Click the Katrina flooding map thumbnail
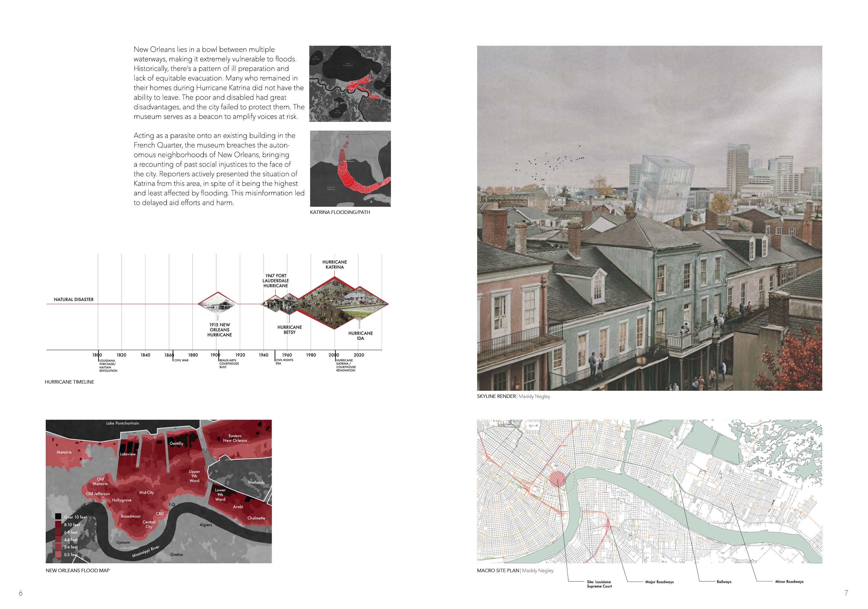 tap(350, 84)
